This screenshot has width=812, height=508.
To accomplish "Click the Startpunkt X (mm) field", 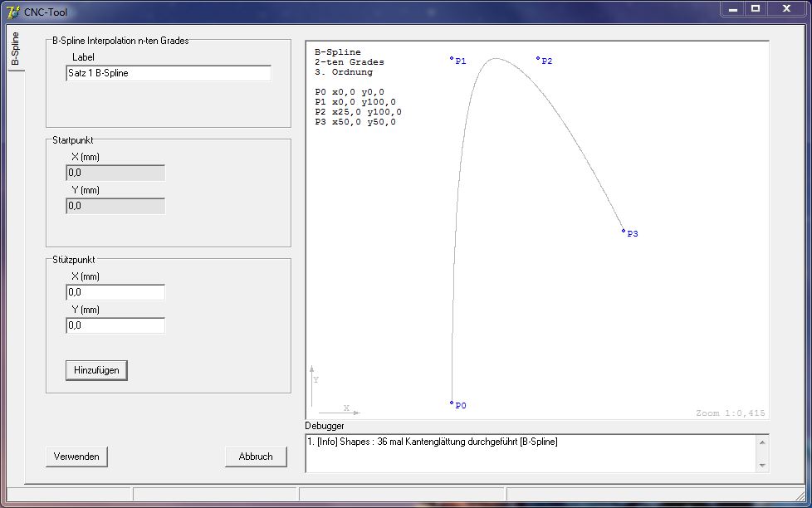I will point(115,173).
